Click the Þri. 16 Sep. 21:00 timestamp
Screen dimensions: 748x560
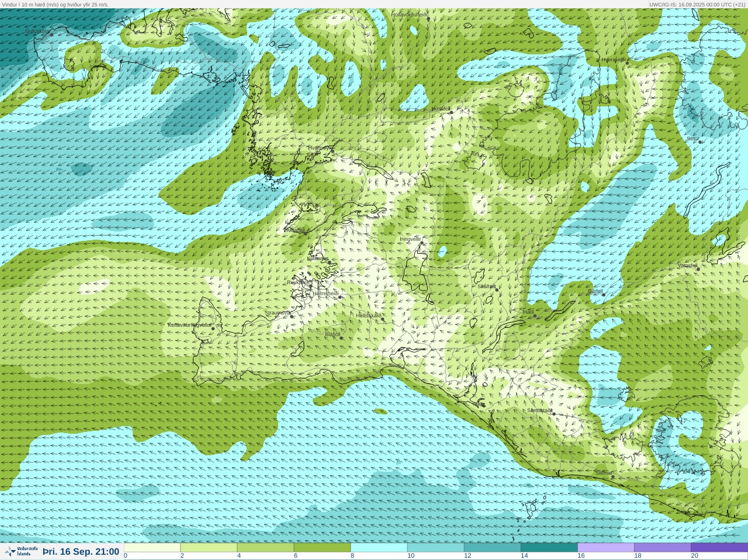(81, 552)
